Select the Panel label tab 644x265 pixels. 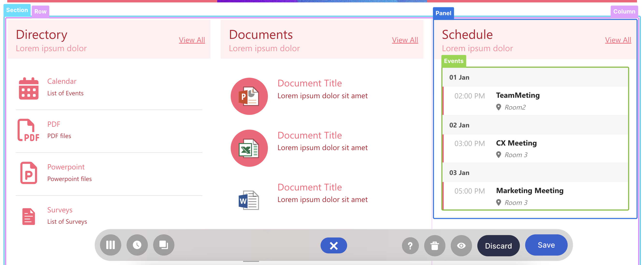pyautogui.click(x=443, y=13)
